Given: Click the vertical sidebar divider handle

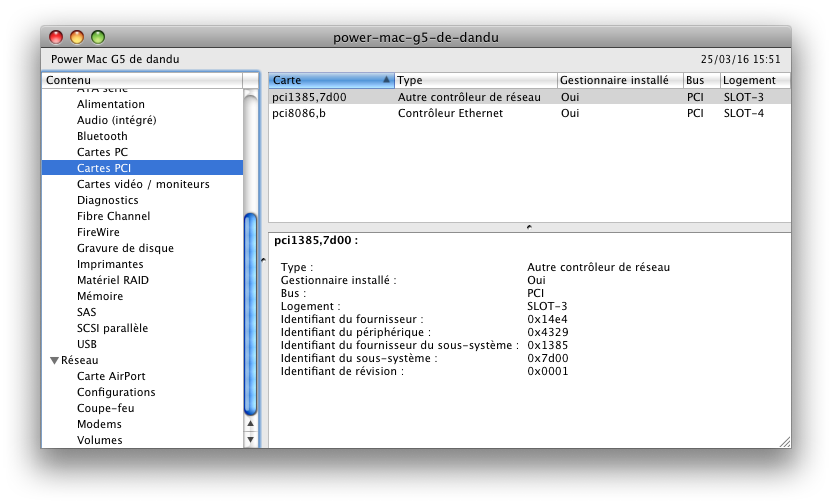Looking at the screenshot, I should click(263, 260).
